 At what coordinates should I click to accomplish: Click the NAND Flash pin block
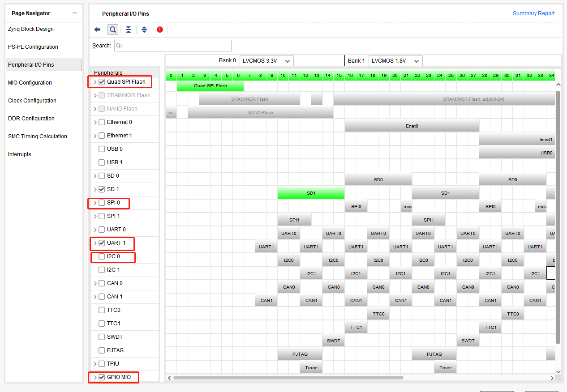[x=261, y=112]
